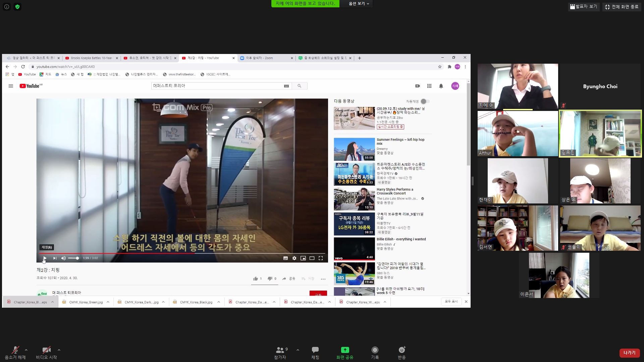The width and height of the screenshot is (644, 362).
Task: Click the YouTube volume slider
Action: point(74,258)
